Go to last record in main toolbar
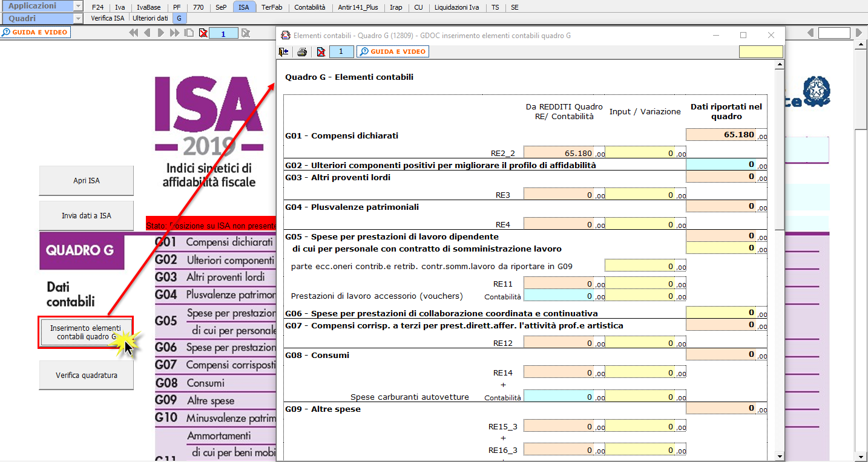This screenshot has height=462, width=868. coord(174,33)
